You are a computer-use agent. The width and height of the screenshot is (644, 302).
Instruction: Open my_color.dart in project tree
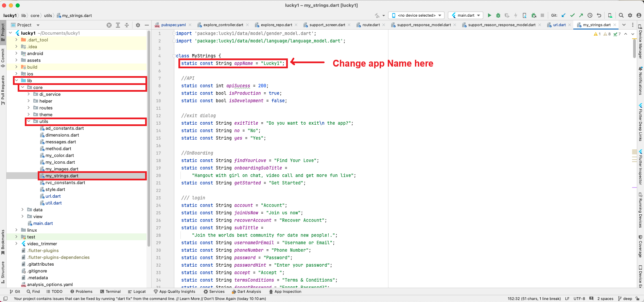[59, 155]
